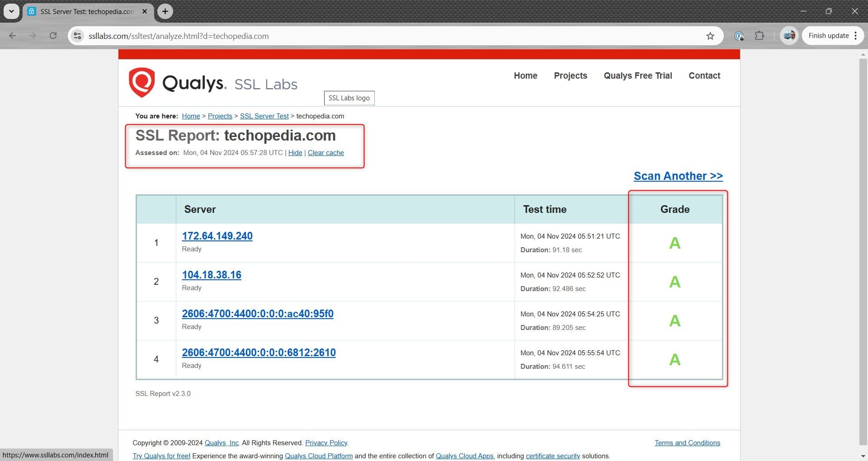
Task: Click the SSL Report v2.3.0 text
Action: click(x=163, y=394)
